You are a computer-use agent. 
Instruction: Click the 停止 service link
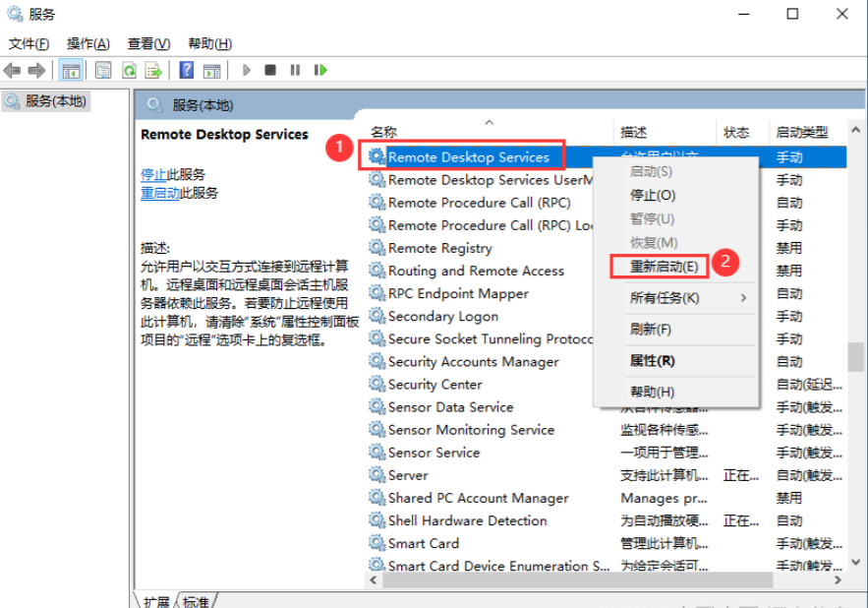pyautogui.click(x=153, y=174)
